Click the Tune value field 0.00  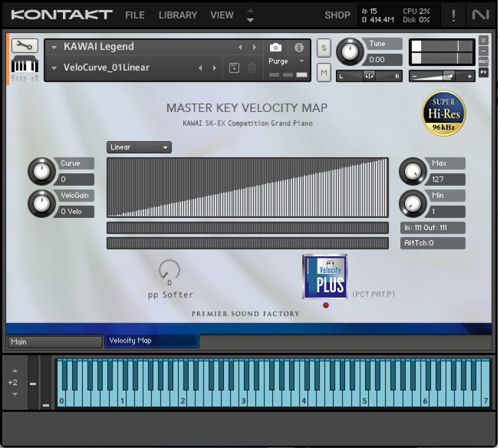pos(383,59)
